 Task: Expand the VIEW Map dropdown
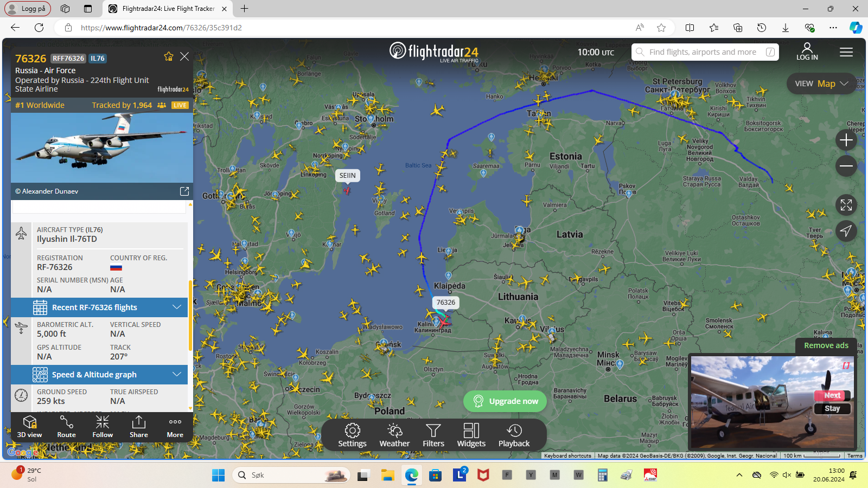coord(821,84)
